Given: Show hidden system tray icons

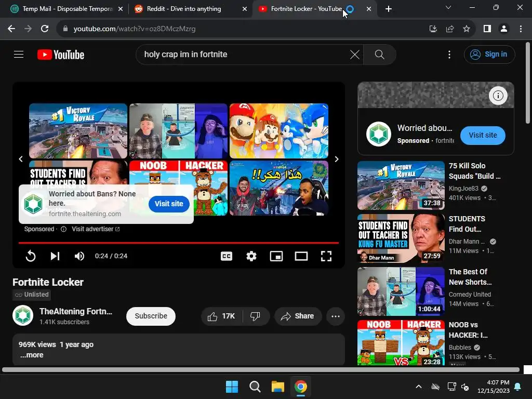Looking at the screenshot, I should coord(419,387).
